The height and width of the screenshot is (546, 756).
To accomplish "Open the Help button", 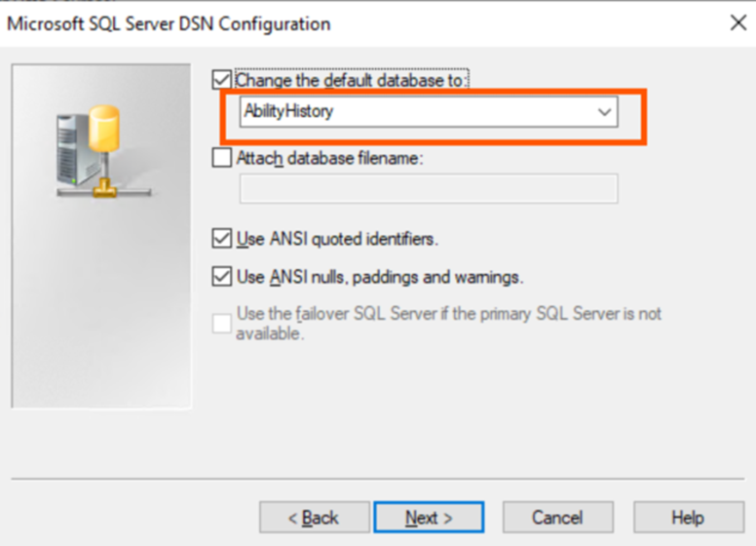I will coord(689,518).
